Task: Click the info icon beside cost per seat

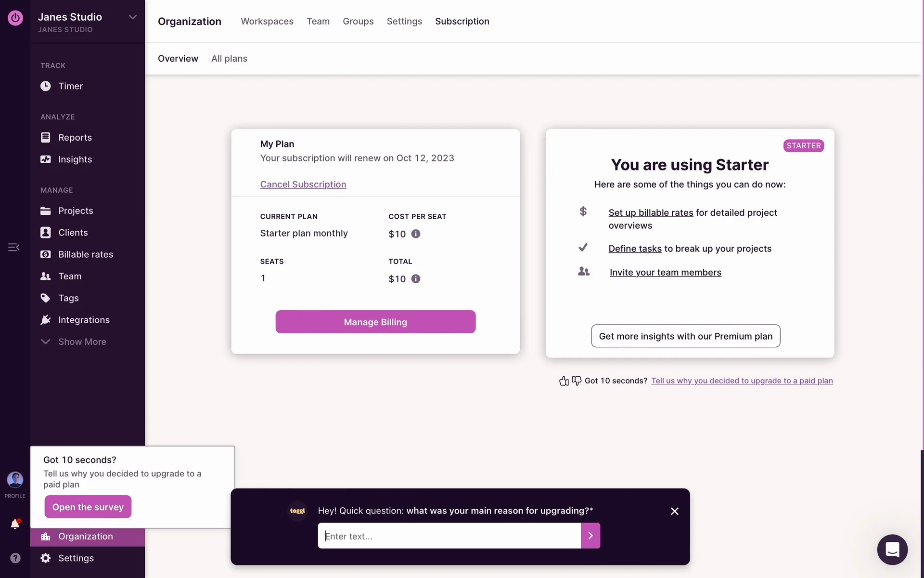Action: [x=416, y=234]
